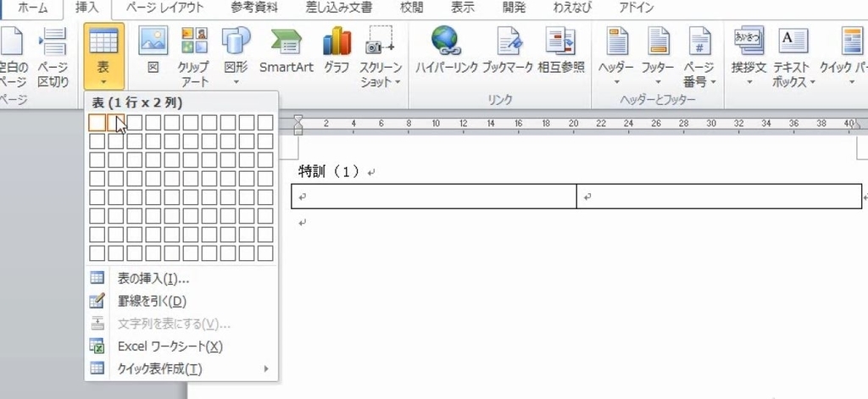Screen dimensions: 868x399
Task: Switch to the 参考資料 tab
Action: (x=254, y=8)
